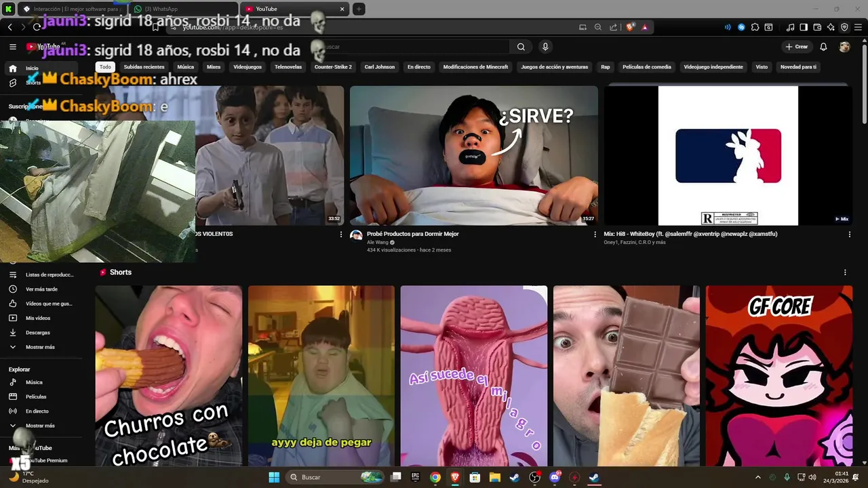
Task: Click the Crear button
Action: (797, 47)
